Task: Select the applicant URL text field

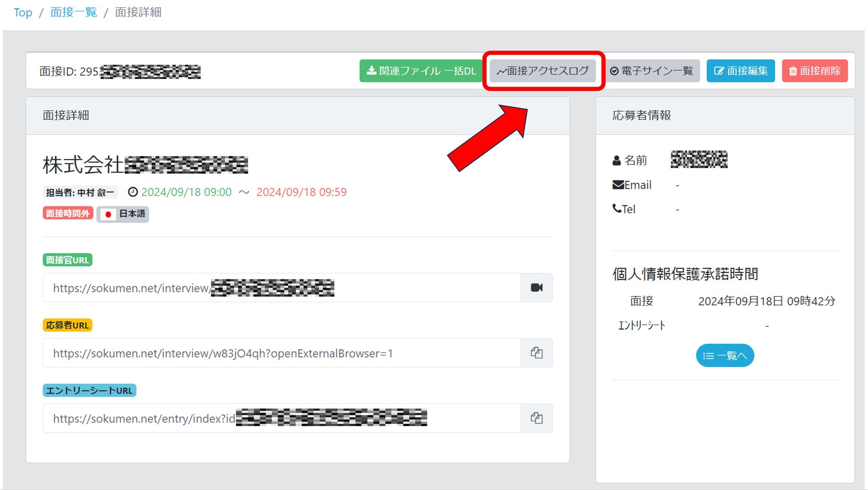Action: 281,353
